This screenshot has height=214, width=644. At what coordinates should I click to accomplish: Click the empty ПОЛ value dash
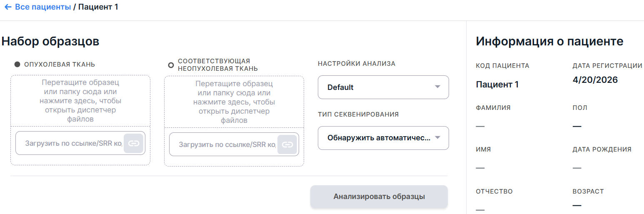pyautogui.click(x=577, y=126)
